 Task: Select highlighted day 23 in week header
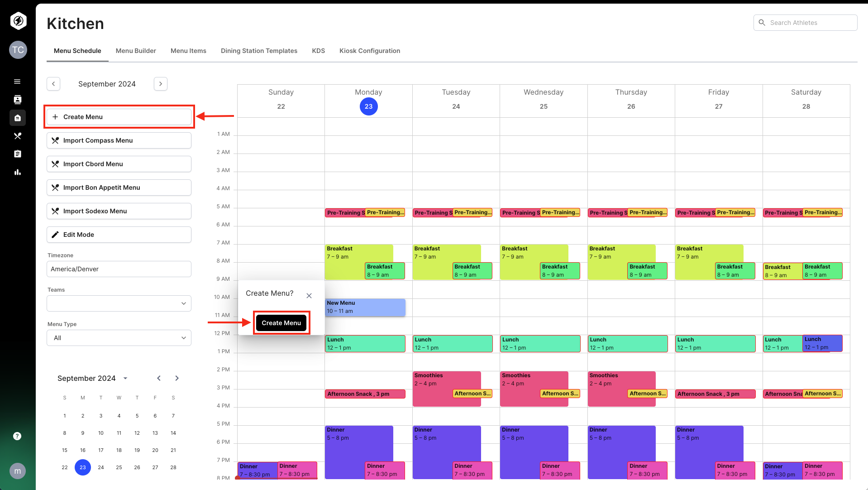coord(369,106)
